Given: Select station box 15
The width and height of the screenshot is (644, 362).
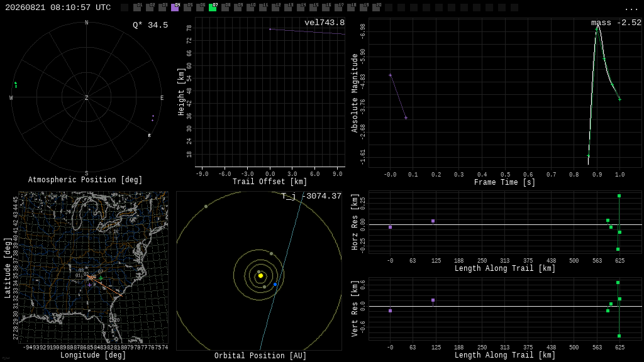Looking at the screenshot, I should [313, 8].
